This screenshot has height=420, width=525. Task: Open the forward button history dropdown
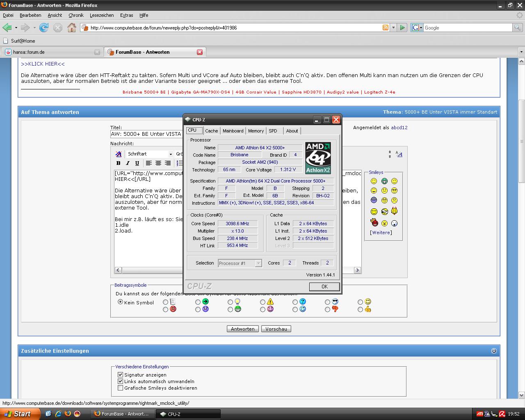click(x=34, y=27)
